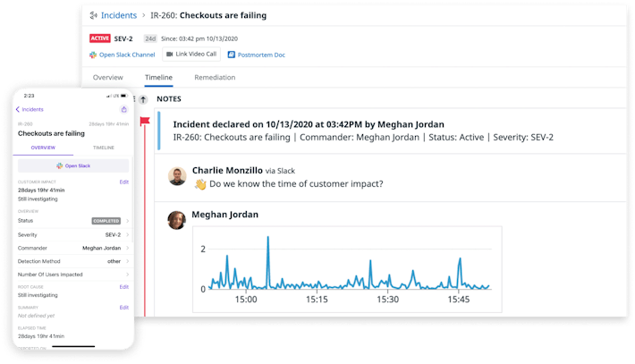The width and height of the screenshot is (635, 364).
Task: Click the Slack icon beside Open Slack Channel
Action: coord(93,55)
